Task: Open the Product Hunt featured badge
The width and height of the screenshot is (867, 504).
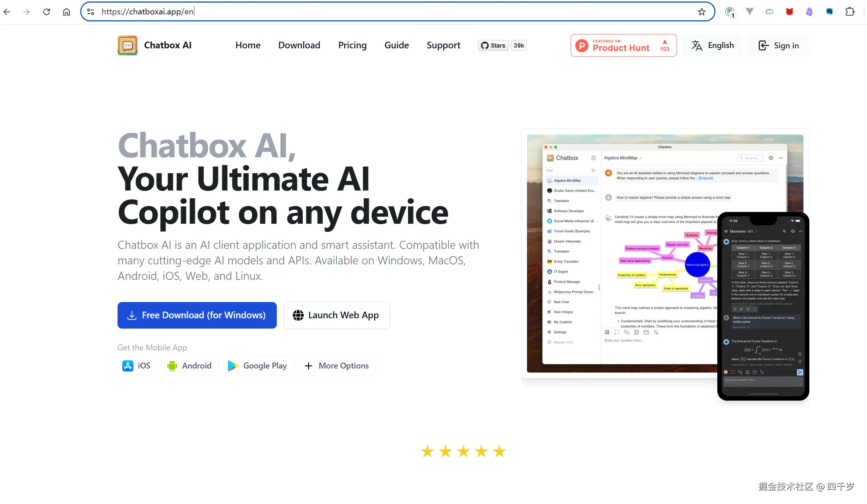Action: (623, 45)
